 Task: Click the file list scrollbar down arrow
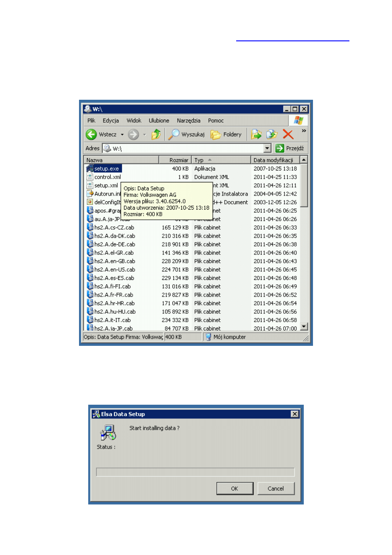click(x=304, y=326)
